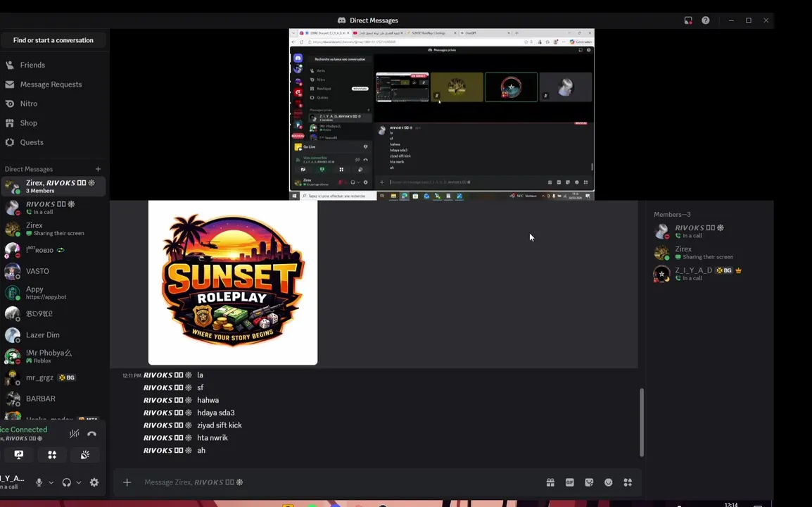This screenshot has height=507, width=812.
Task: Open the Friends page
Action: [53, 65]
